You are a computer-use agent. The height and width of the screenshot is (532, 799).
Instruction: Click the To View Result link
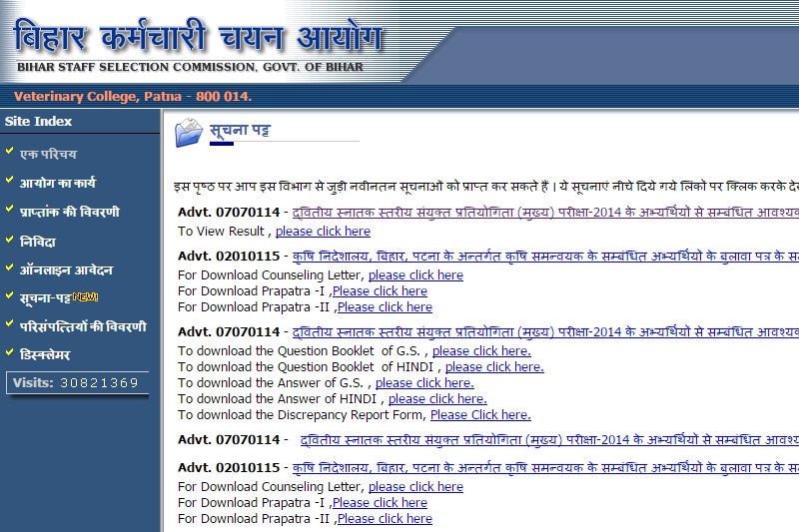pyautogui.click(x=323, y=231)
